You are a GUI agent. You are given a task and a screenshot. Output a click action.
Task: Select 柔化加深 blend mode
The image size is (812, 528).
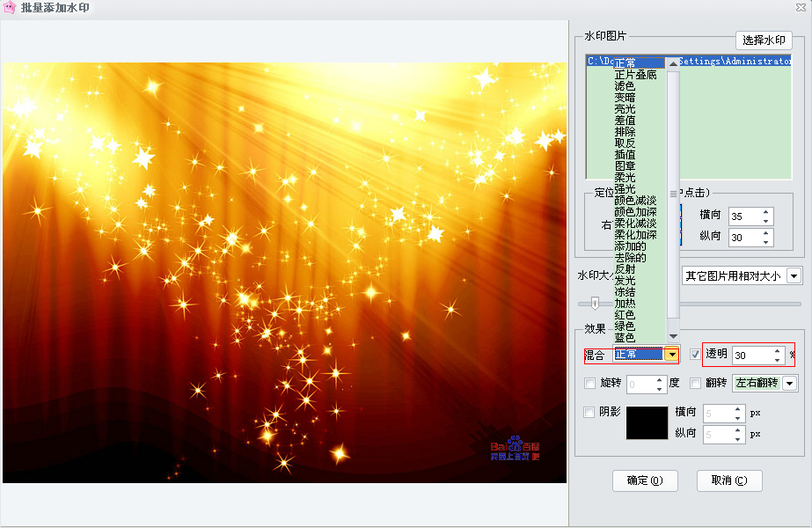(635, 234)
